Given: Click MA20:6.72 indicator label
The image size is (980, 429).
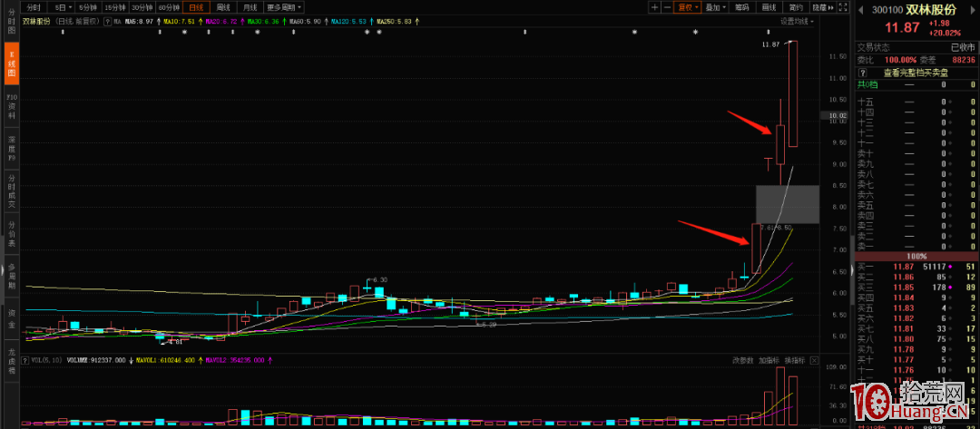Looking at the screenshot, I should pyautogui.click(x=222, y=21).
